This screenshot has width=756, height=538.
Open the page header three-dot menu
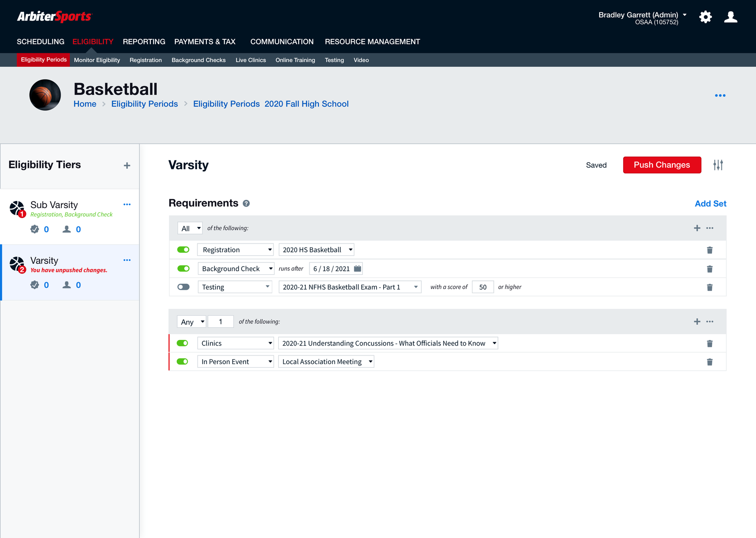(x=720, y=95)
